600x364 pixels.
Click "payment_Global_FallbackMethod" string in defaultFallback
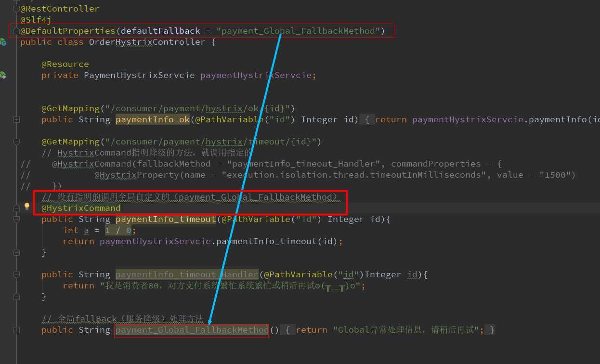tap(298, 31)
